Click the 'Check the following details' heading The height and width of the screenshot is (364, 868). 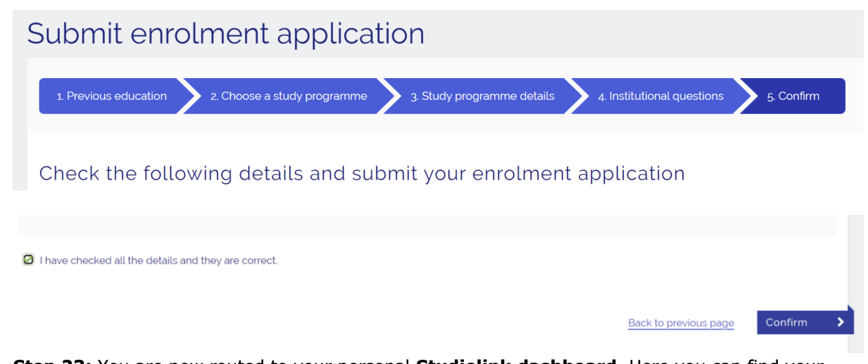pos(362,173)
